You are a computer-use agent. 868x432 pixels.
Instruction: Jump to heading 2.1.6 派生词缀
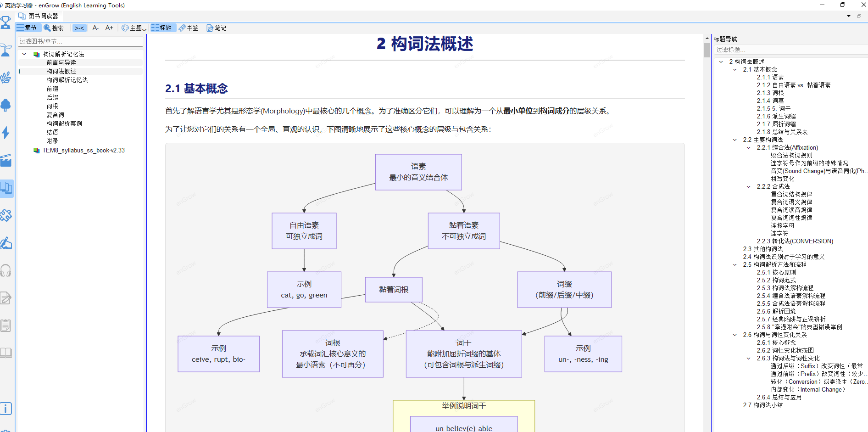click(776, 116)
